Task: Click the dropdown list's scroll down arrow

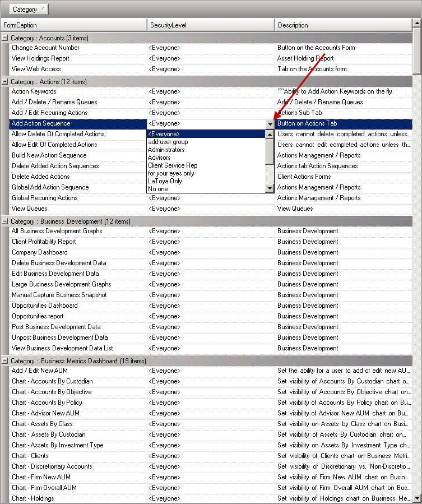Action: pyautogui.click(x=270, y=188)
